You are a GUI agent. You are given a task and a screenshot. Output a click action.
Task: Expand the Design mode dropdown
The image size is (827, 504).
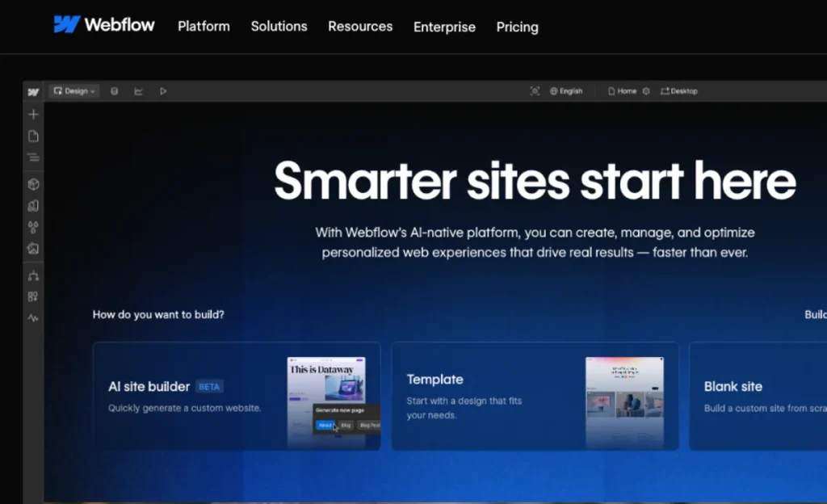(73, 90)
